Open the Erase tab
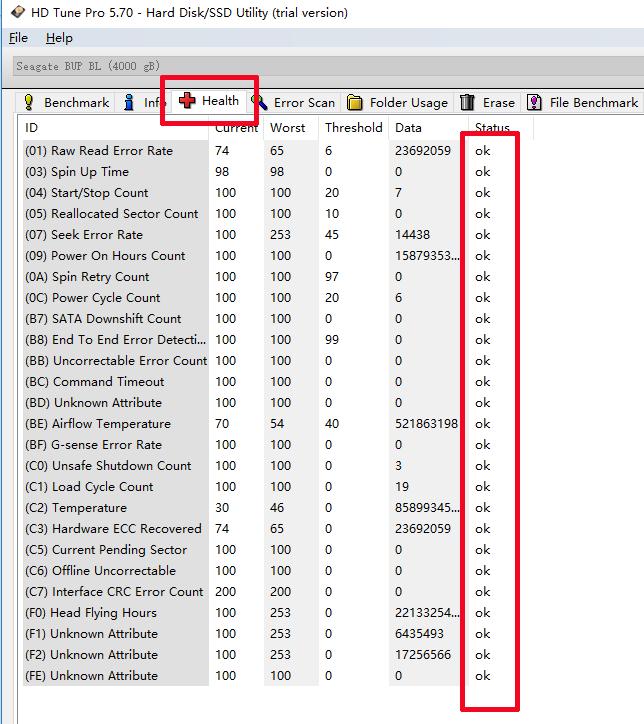This screenshot has height=724, width=644. click(x=488, y=102)
